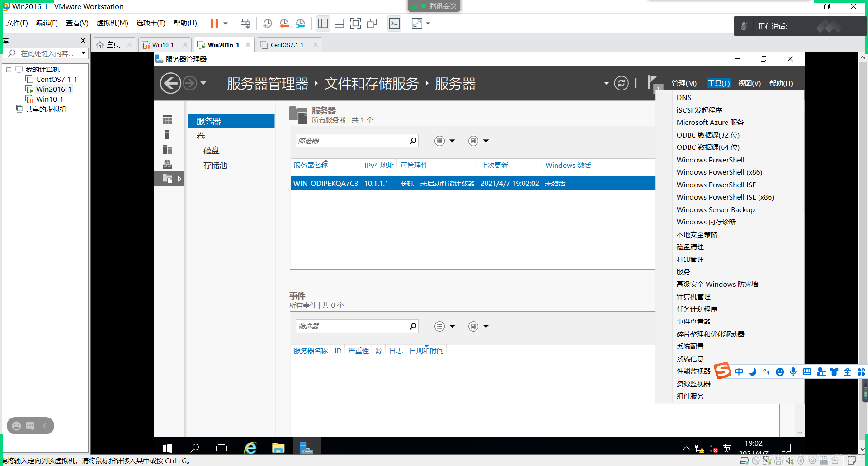Screen dimensions: 868x466
Task: Open navigation history dropdown arrow
Action: [x=203, y=83]
